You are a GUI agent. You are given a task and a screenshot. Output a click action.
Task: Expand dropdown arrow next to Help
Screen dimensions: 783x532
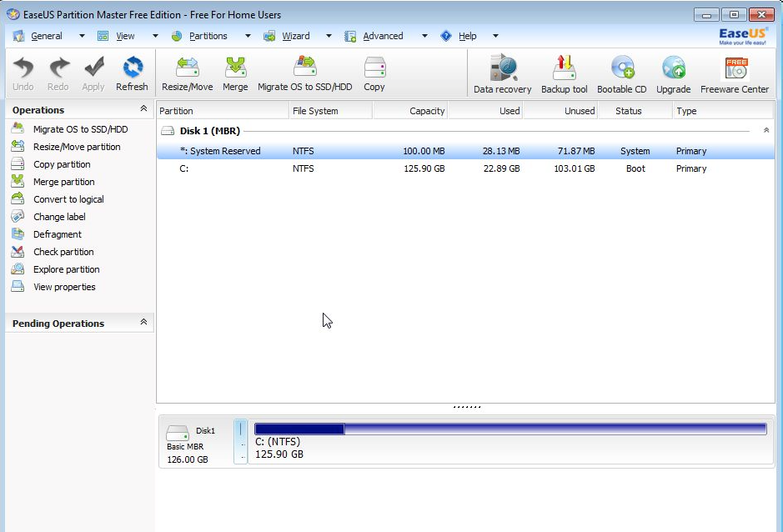pos(495,36)
